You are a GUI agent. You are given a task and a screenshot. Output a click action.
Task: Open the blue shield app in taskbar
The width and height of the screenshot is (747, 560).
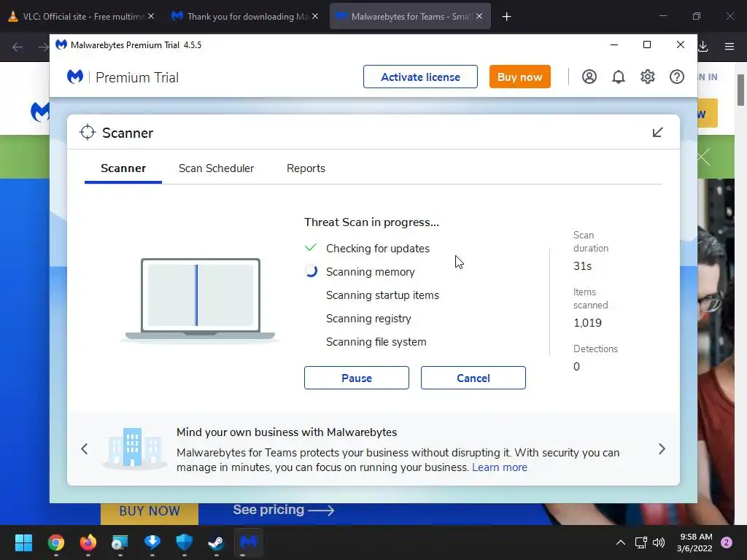[185, 542]
